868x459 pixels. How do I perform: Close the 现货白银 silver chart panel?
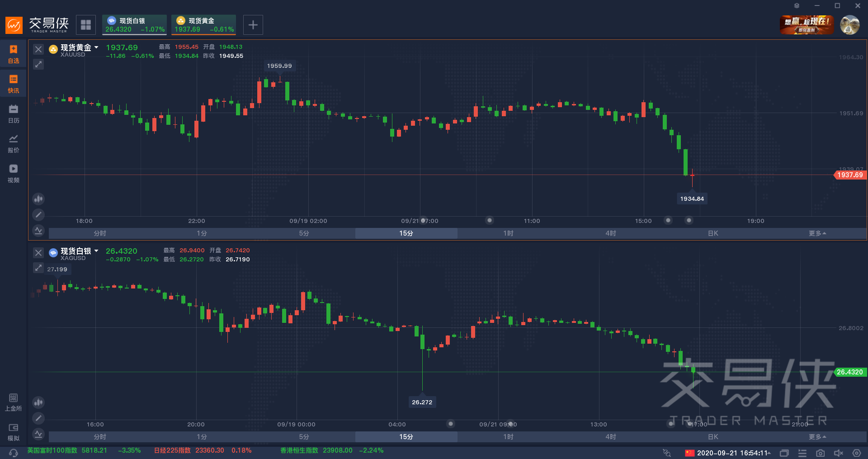click(38, 253)
